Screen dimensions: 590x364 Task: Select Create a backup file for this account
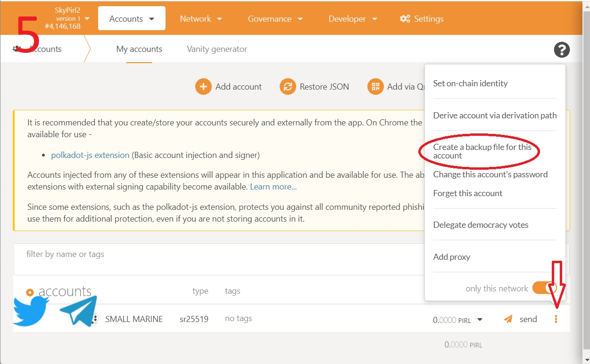(482, 151)
